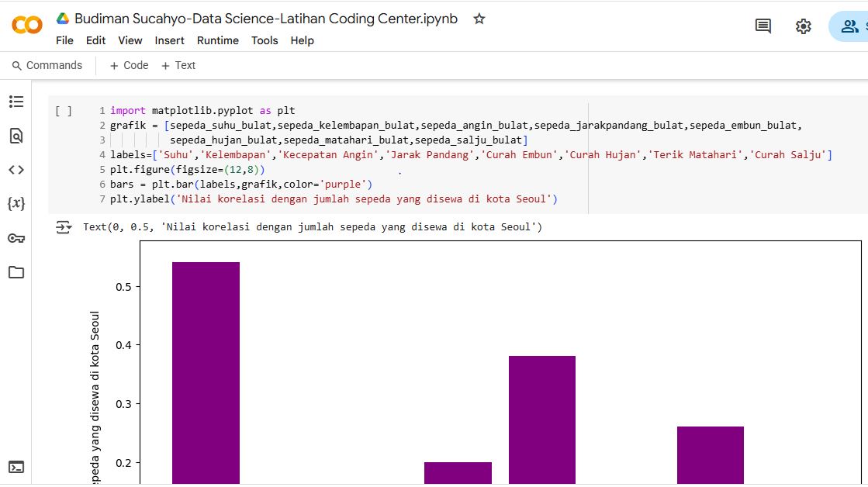
Task: Click the short purple bar near 0.2
Action: 458,473
